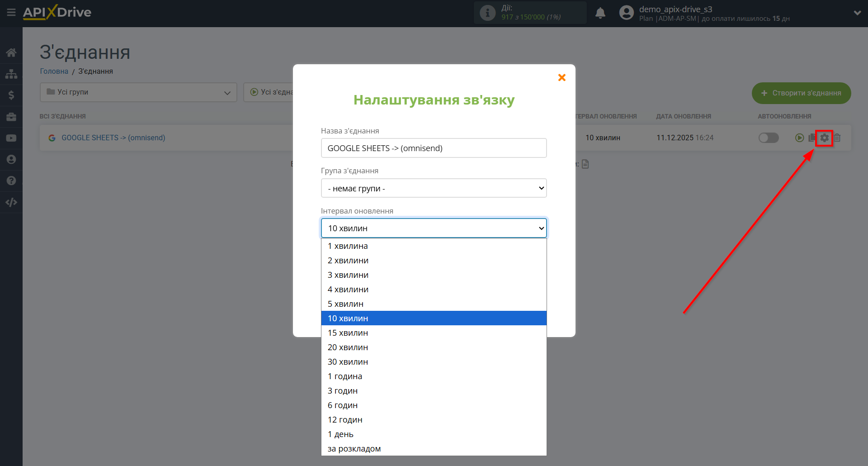Open the notifications bell
The image size is (868, 466).
tap(600, 13)
